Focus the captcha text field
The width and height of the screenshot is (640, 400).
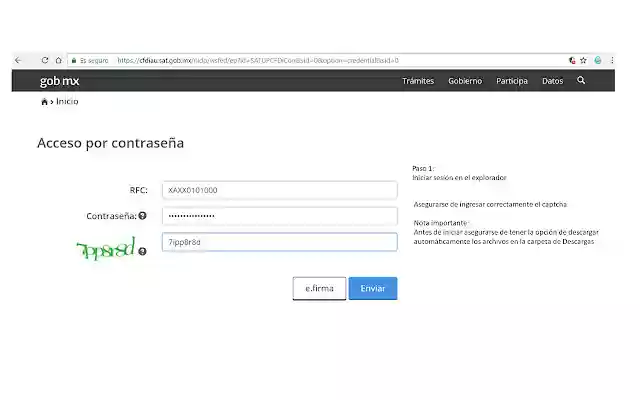(280, 242)
